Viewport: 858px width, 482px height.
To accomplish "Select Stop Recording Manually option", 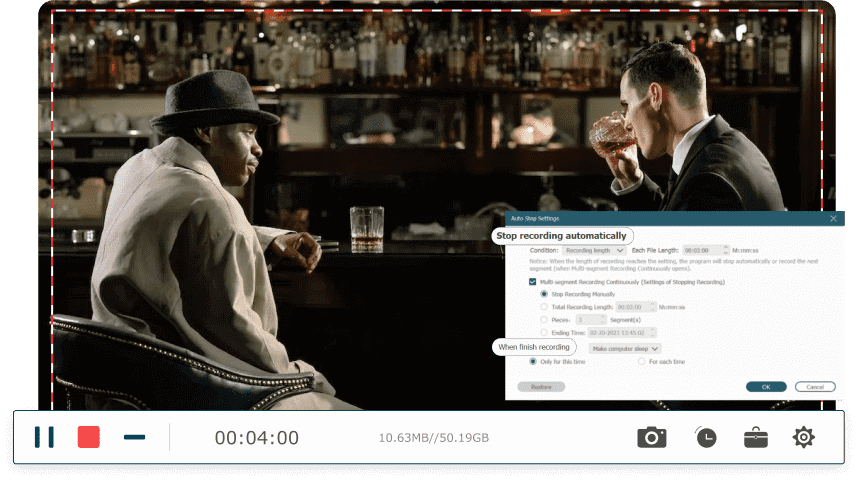I will pos(544,294).
